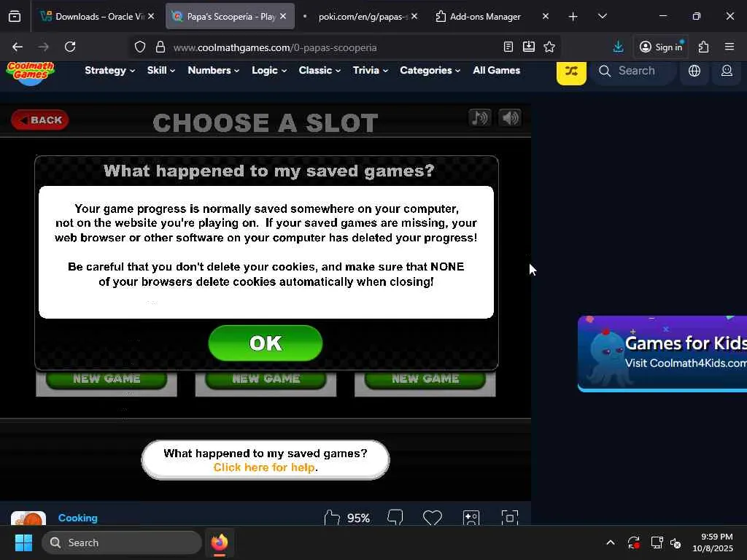Click the OK button in the dialog
Image resolution: width=747 pixels, height=560 pixels.
[x=266, y=343]
